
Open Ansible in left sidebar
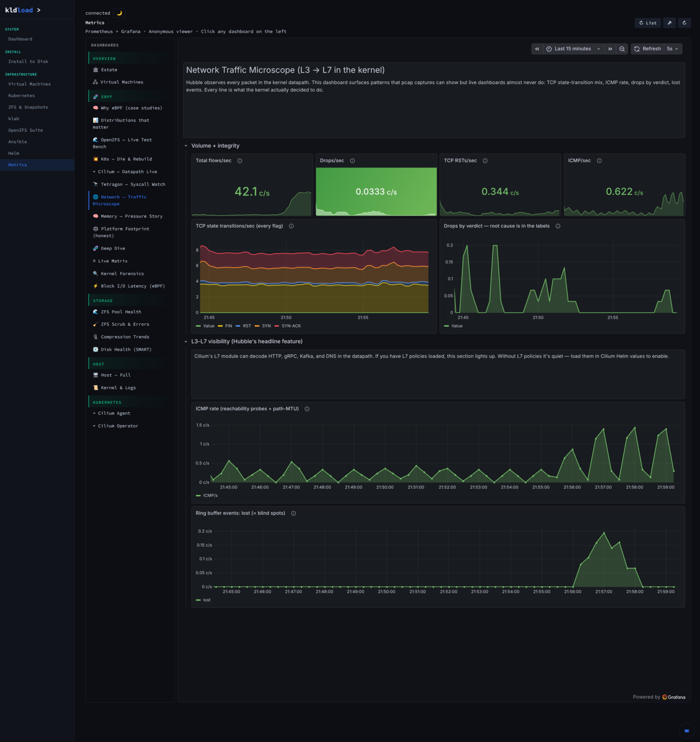37,142
